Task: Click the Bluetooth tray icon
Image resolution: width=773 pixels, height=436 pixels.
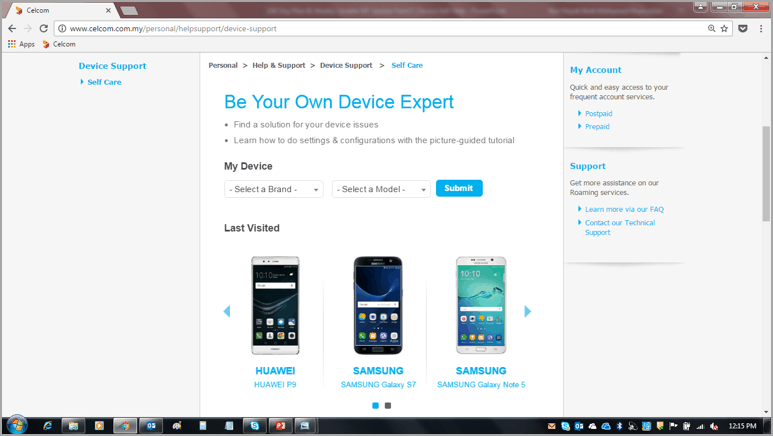Action: (620, 426)
